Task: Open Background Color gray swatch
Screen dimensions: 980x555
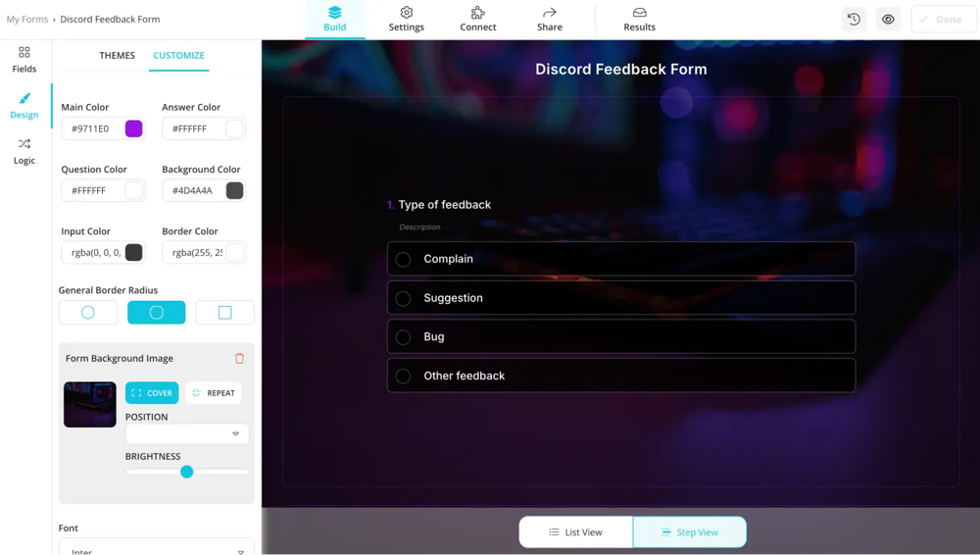Action: [234, 190]
